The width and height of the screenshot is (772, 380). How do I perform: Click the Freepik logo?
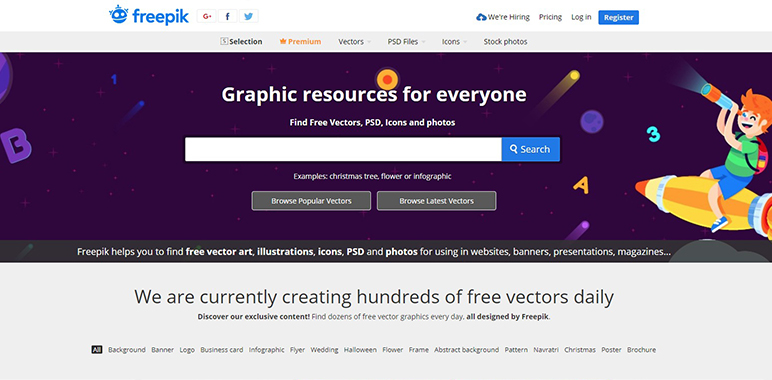click(149, 16)
